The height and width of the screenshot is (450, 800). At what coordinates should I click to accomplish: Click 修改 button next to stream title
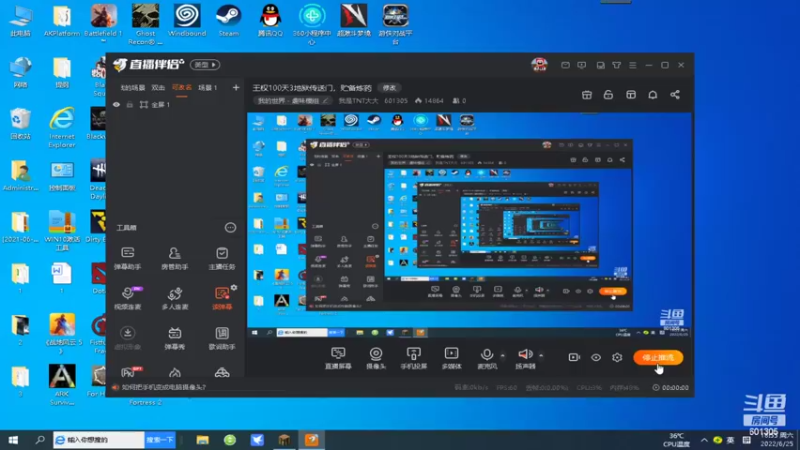389,88
